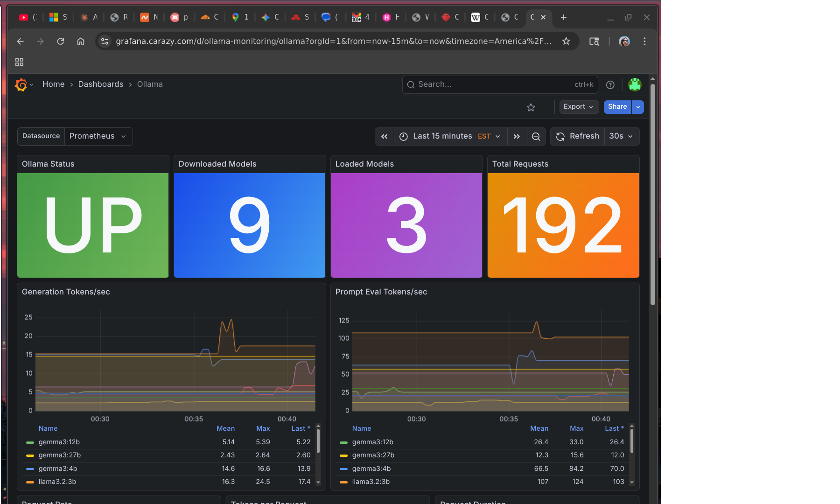
Task: Open the 30s auto-refresh interval dropdown
Action: (621, 136)
